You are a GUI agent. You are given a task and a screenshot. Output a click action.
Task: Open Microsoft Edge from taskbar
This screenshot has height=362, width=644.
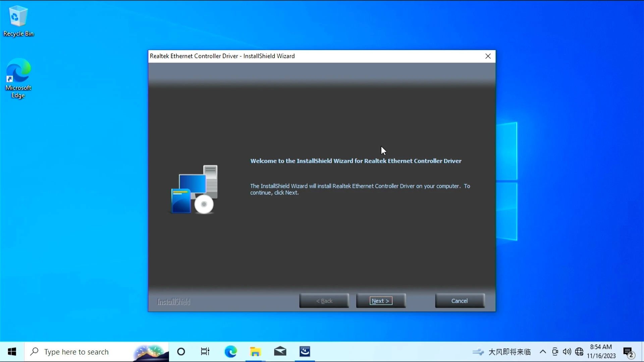[x=231, y=351]
